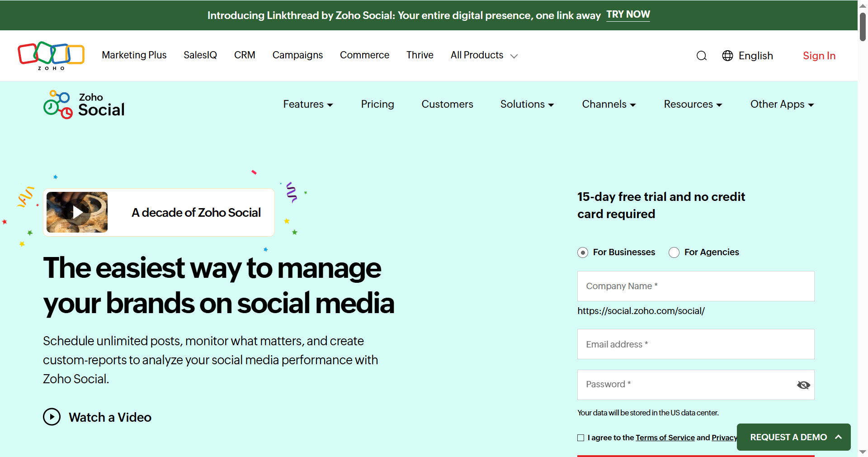Open the Other Apps dropdown menu
The width and height of the screenshot is (868, 457).
[782, 105]
